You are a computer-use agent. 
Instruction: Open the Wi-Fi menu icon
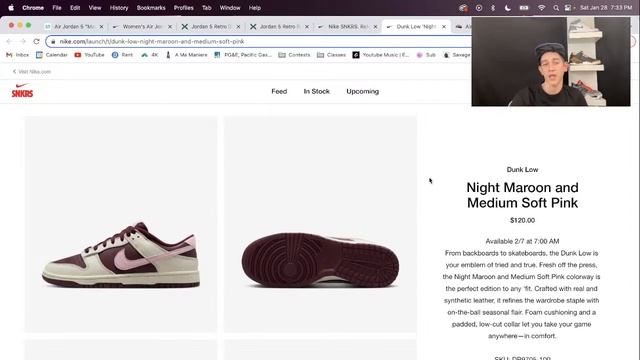[541, 8]
